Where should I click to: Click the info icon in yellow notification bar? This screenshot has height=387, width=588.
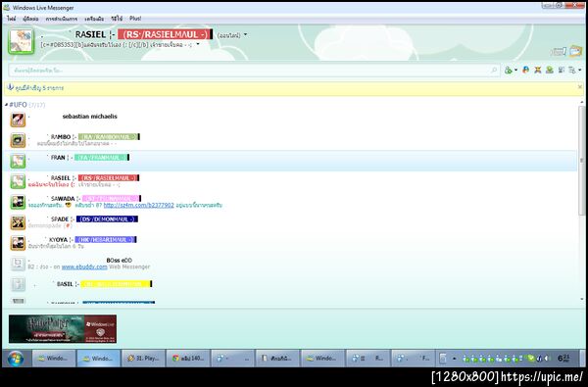tap(10, 87)
